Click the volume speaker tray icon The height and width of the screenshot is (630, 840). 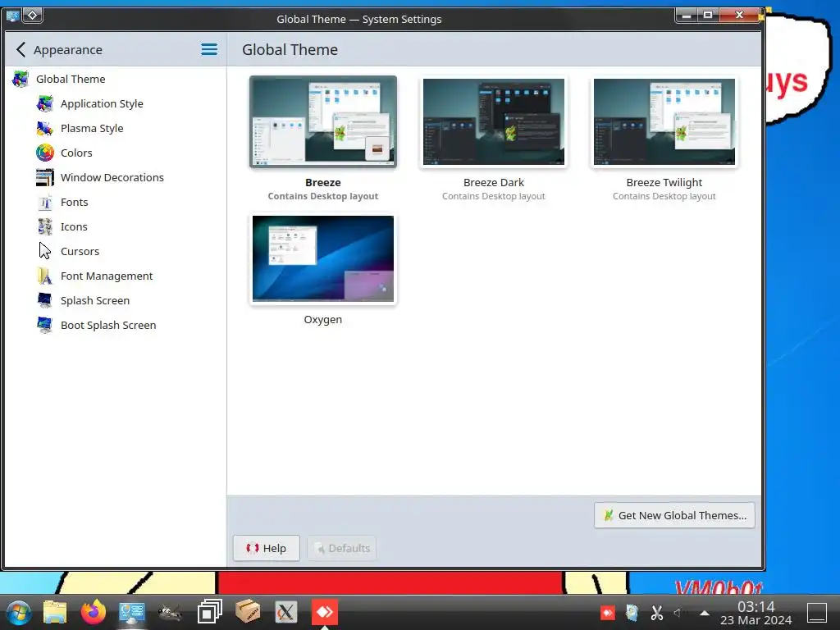coord(678,612)
